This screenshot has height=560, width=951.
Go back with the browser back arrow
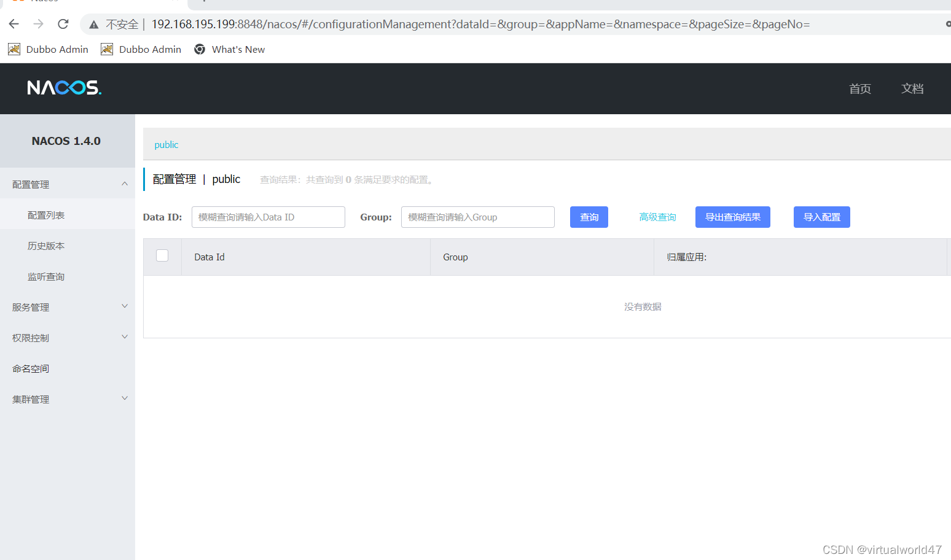(14, 24)
